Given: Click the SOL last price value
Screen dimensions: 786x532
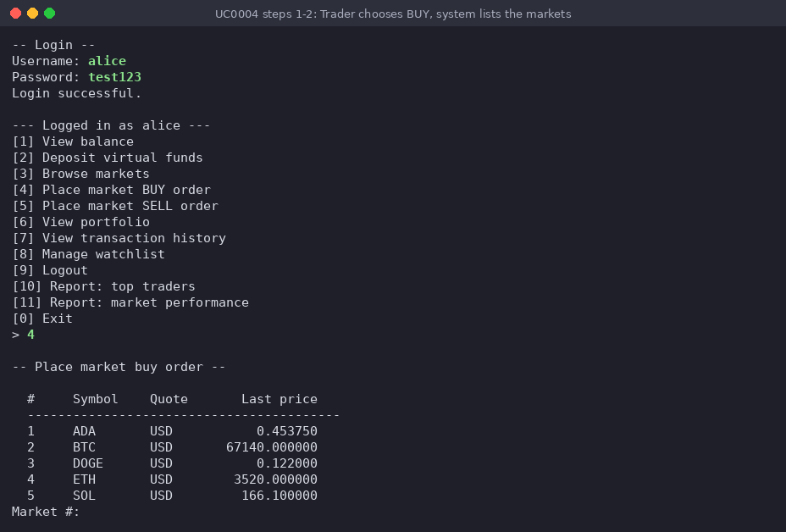Looking at the screenshot, I should click(x=280, y=495).
